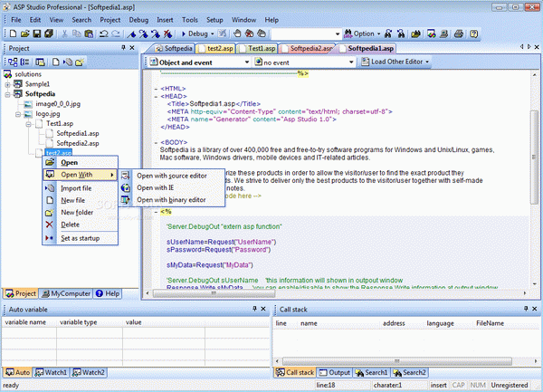Screen dimensions: 543x392
Task: Open the Setup menu
Action: click(214, 20)
